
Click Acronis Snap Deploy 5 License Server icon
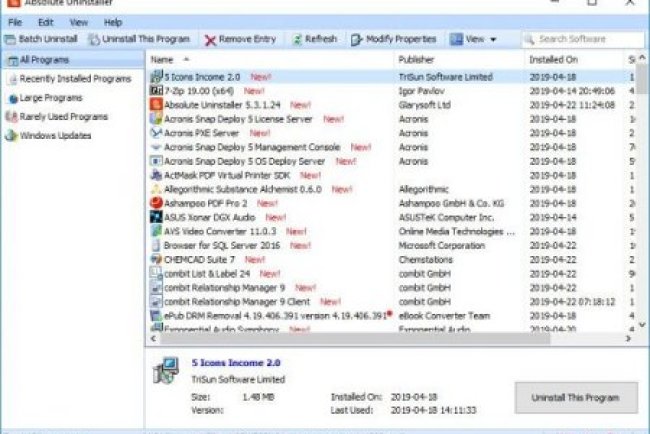click(x=156, y=119)
